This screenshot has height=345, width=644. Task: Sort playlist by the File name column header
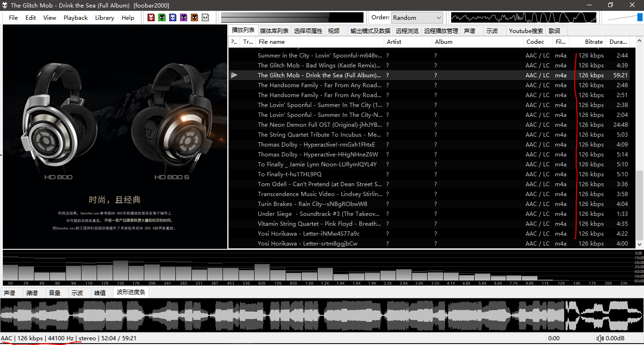[x=272, y=41]
